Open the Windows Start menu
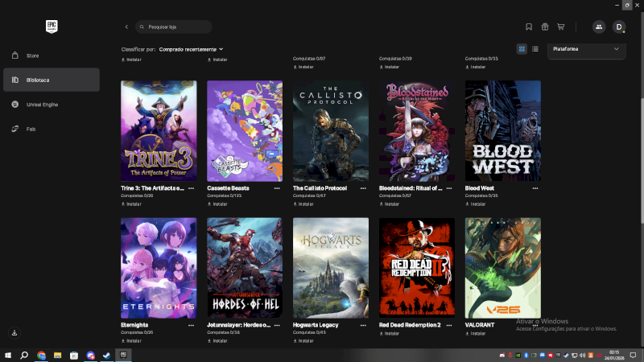Viewport: 644px width, 362px height. point(8,355)
